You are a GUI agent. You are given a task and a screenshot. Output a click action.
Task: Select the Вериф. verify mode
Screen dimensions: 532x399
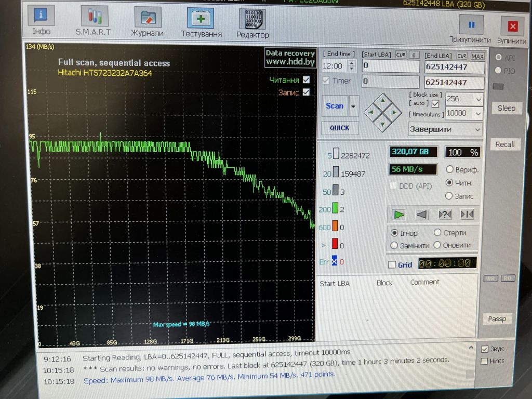pyautogui.click(x=449, y=169)
